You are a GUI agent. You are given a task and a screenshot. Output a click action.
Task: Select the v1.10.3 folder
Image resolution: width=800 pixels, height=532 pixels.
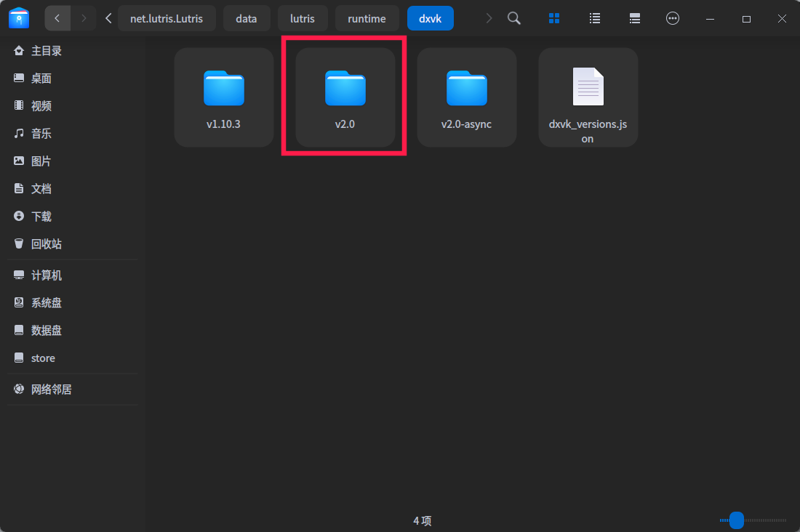coord(224,97)
